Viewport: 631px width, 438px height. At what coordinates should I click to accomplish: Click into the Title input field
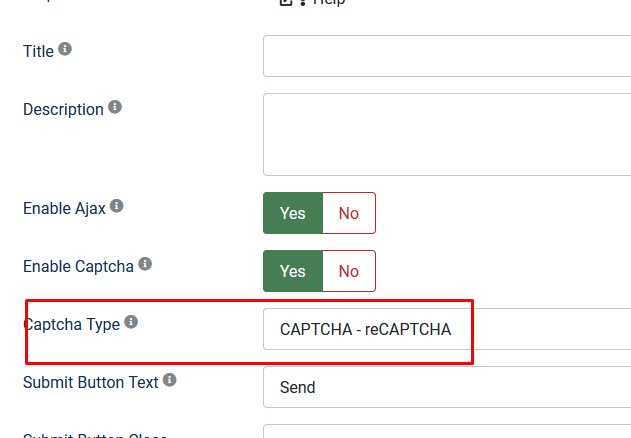point(447,56)
